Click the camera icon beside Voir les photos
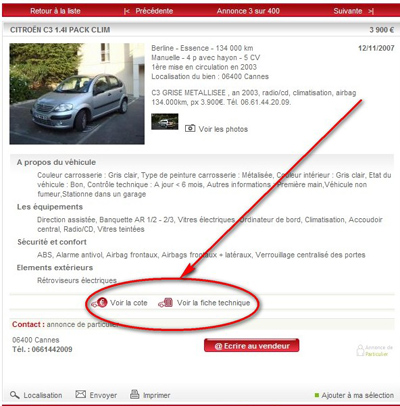400x406 pixels. coord(190,128)
